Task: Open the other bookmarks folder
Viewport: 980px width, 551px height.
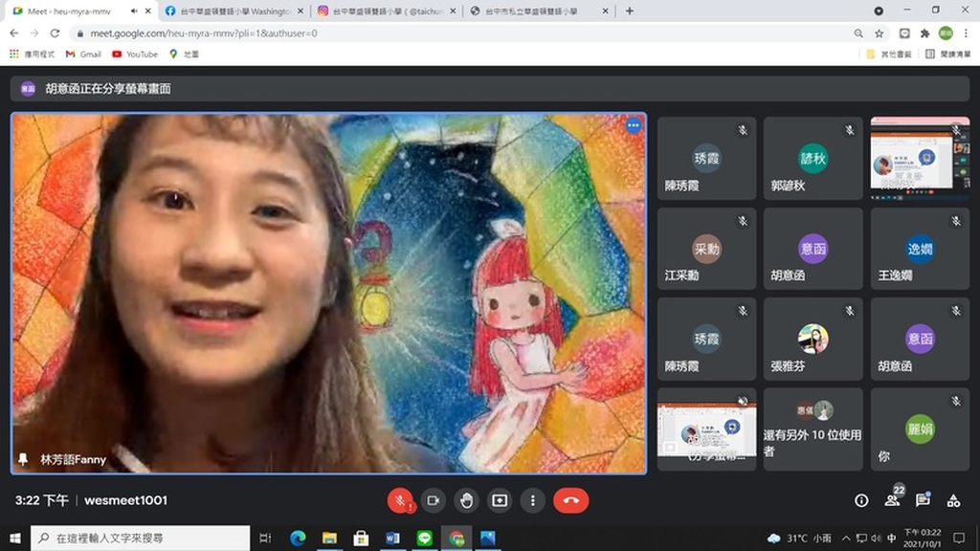Action: point(889,55)
